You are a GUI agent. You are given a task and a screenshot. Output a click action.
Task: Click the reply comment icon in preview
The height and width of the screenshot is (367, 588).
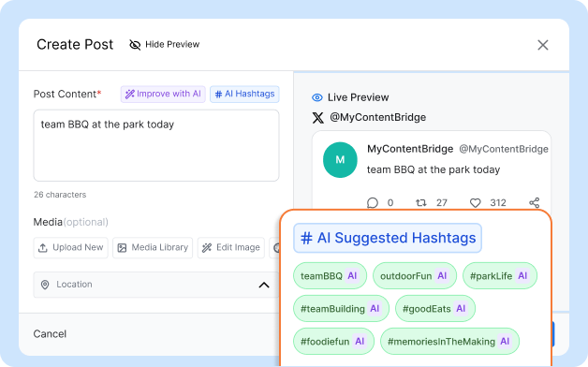pos(373,203)
